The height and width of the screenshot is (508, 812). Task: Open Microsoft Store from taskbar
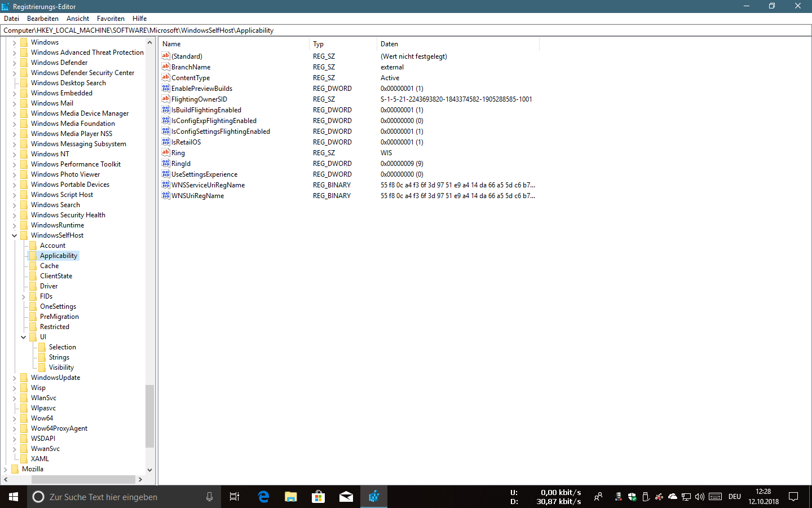point(318,497)
